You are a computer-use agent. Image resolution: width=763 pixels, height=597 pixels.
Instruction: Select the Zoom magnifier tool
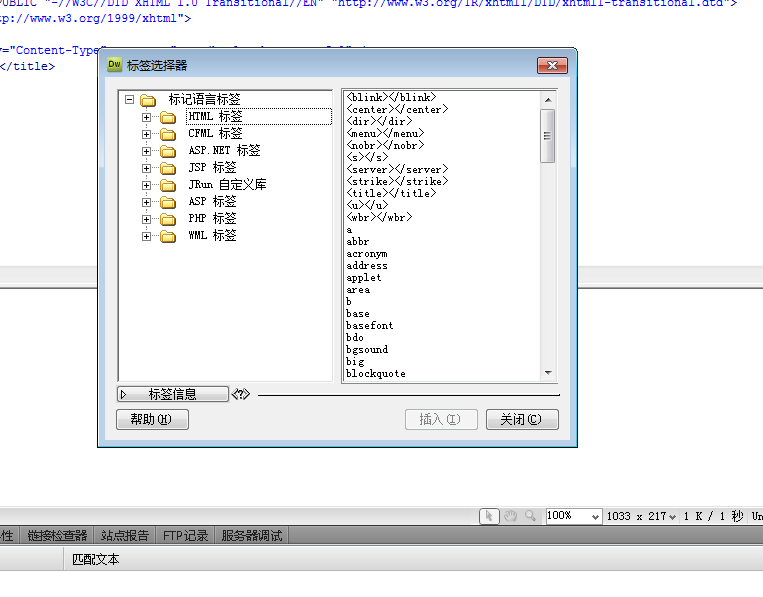530,516
